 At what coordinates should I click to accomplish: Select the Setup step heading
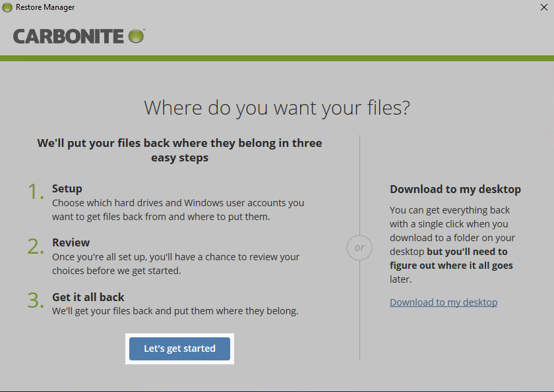67,188
